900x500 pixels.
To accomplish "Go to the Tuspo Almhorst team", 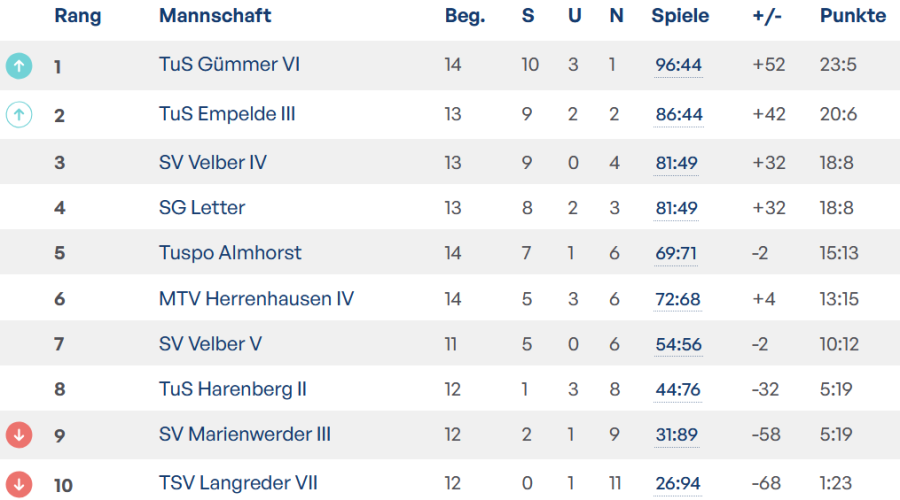I will [230, 253].
